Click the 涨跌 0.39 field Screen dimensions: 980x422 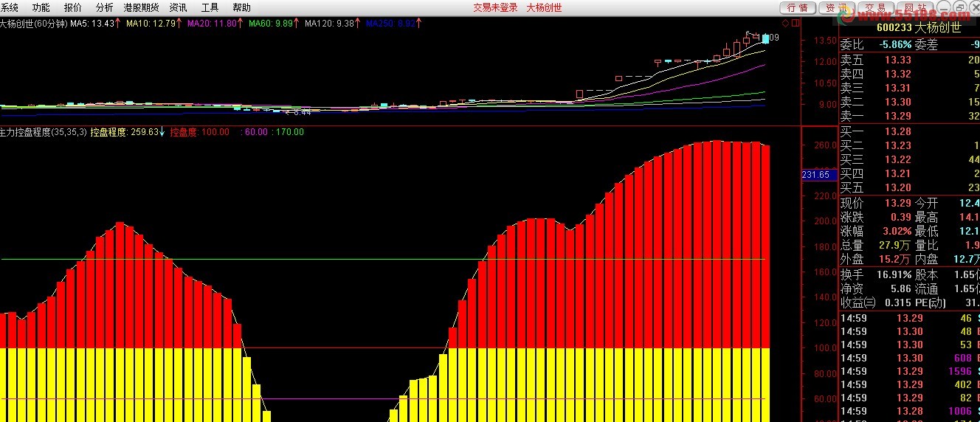(876, 217)
